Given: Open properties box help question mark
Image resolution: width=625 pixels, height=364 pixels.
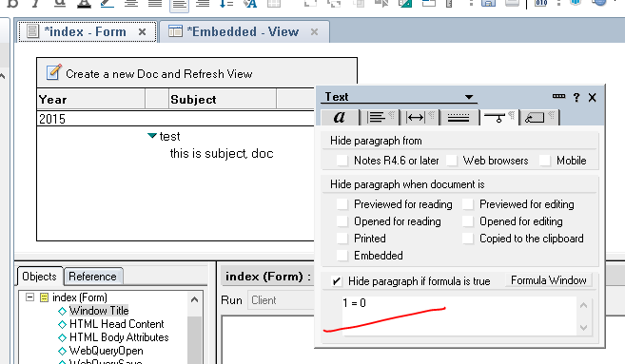Looking at the screenshot, I should [576, 98].
